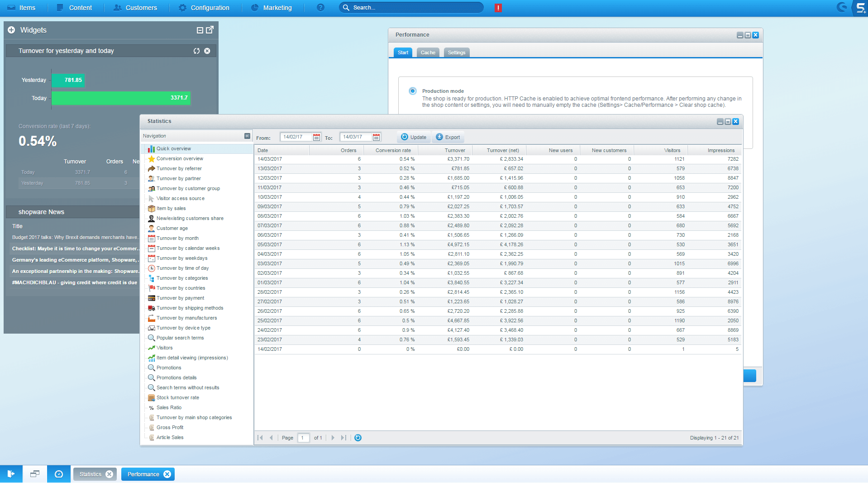The width and height of the screenshot is (868, 483).
Task: Remove the Turnover for yesterday and today widget
Action: tap(207, 51)
